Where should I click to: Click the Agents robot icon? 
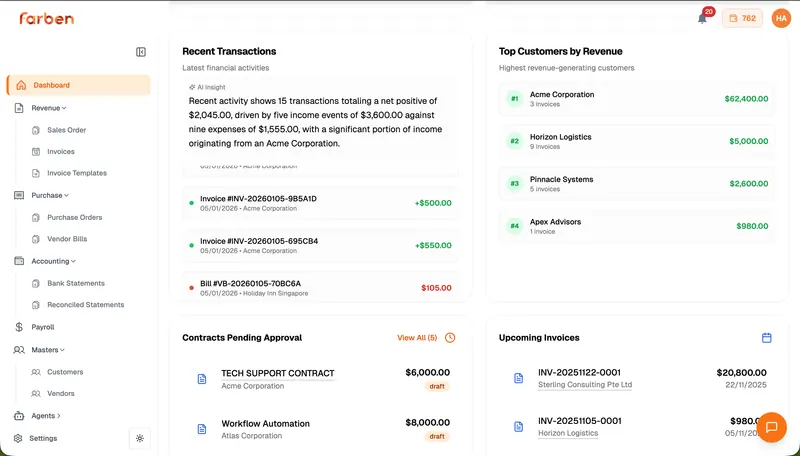click(x=19, y=416)
